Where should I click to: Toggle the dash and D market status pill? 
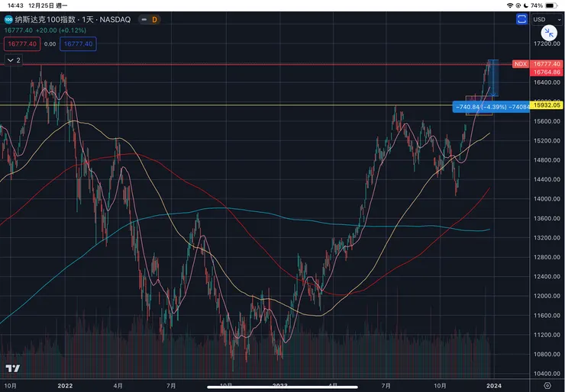pos(150,19)
